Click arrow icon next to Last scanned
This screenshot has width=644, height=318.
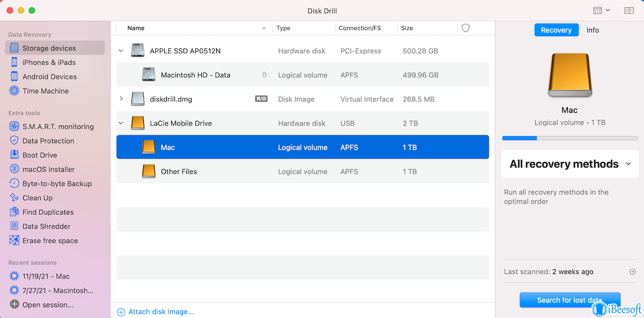click(x=632, y=272)
